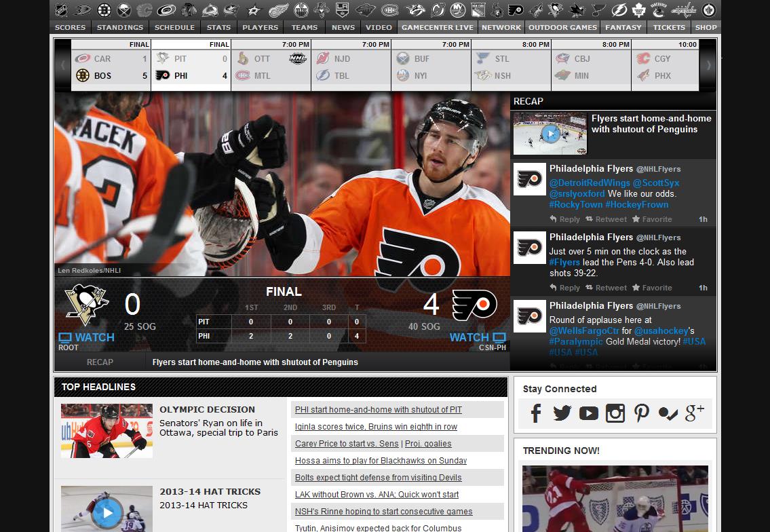Screen dimensions: 770x532
Task: Open the SHOP menu tab
Action: [x=706, y=28]
